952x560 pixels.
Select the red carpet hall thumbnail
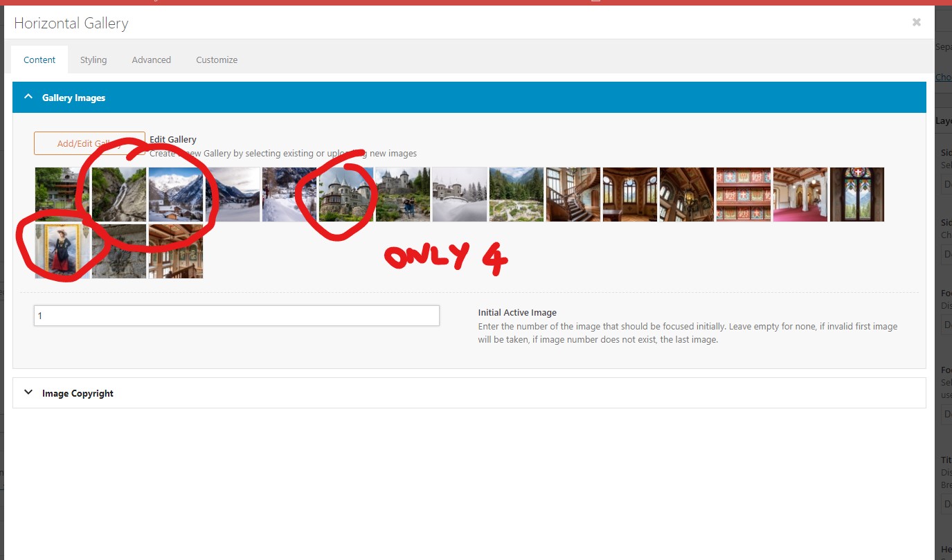[x=800, y=195]
